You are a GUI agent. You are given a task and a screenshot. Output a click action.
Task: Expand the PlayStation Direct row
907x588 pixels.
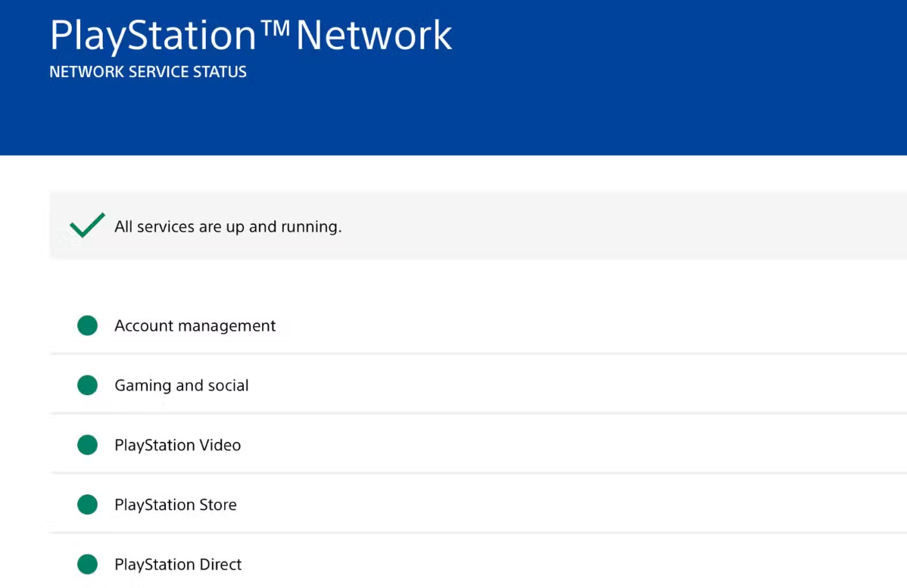[x=478, y=562]
